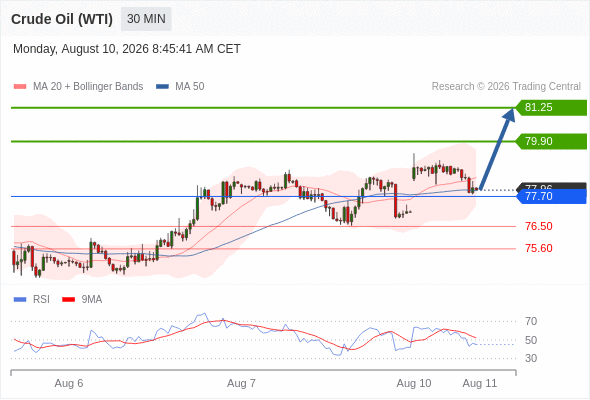
Task: Select the 75.60 support level label
Action: coord(539,248)
